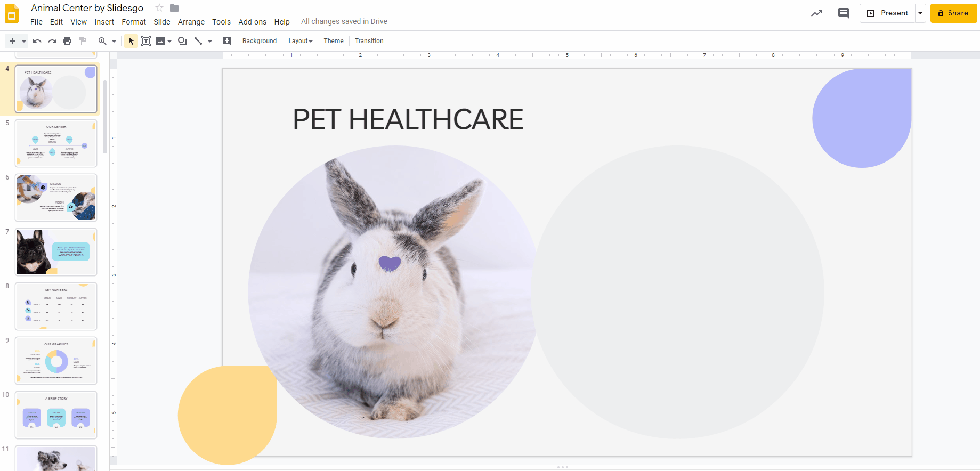980x471 pixels.
Task: Click the PET HEALTHCARE title text on the slide
Action: (x=408, y=119)
